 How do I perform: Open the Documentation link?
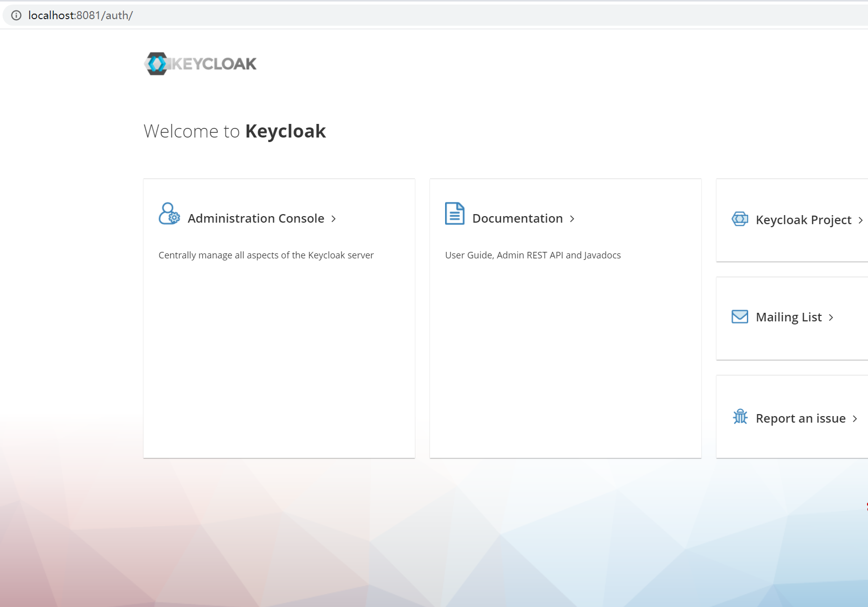(x=518, y=218)
